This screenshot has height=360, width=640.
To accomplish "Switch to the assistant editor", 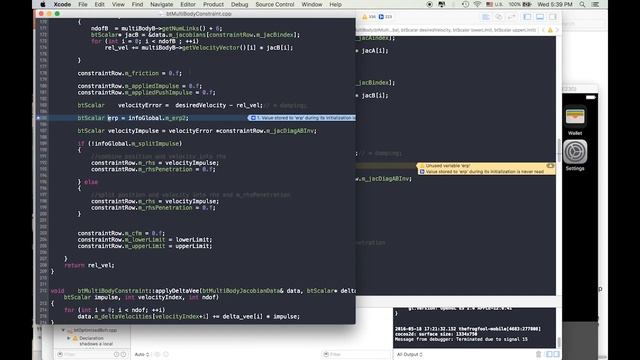I will coord(499,17).
